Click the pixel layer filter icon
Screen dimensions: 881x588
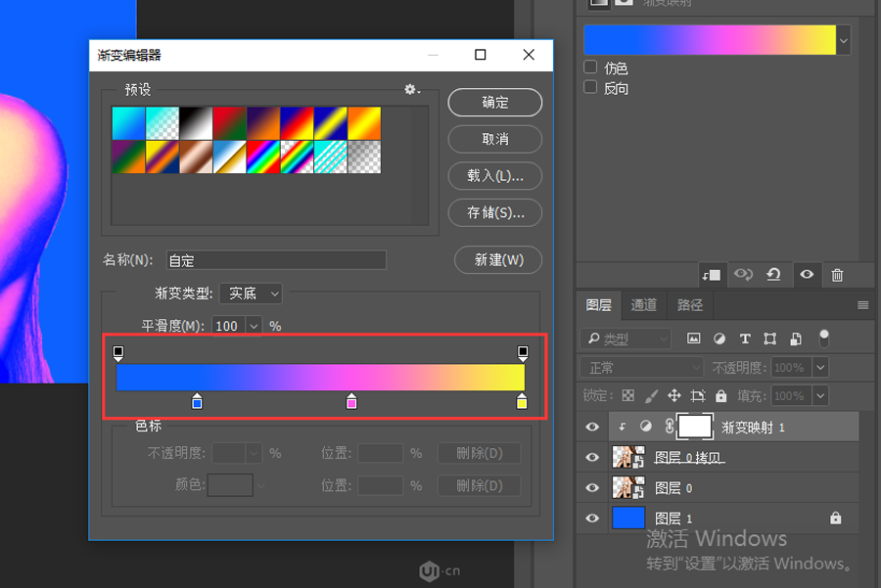tap(694, 339)
